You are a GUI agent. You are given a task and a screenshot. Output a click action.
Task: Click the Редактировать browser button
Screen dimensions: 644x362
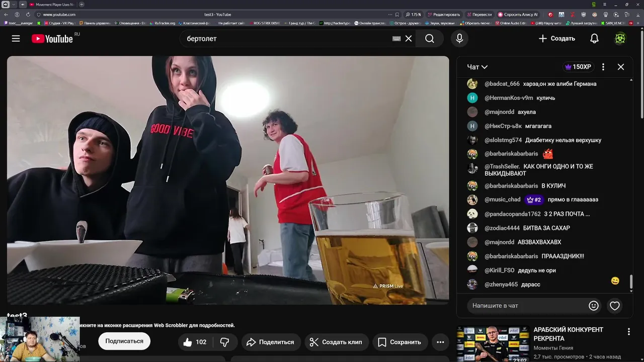coord(443,15)
